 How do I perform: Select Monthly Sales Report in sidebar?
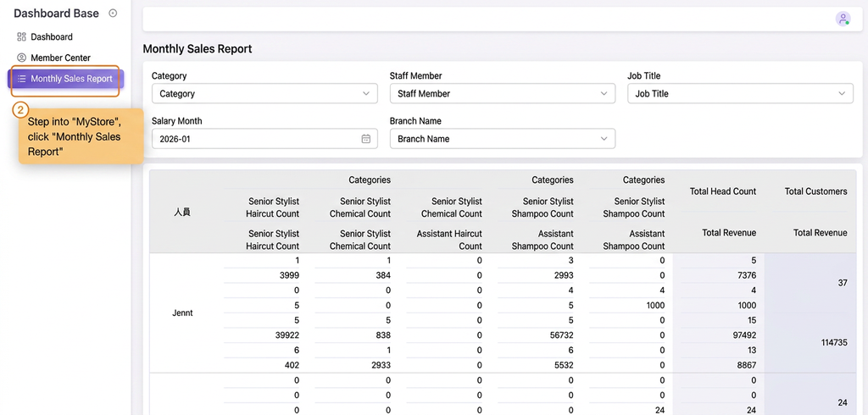click(x=65, y=79)
